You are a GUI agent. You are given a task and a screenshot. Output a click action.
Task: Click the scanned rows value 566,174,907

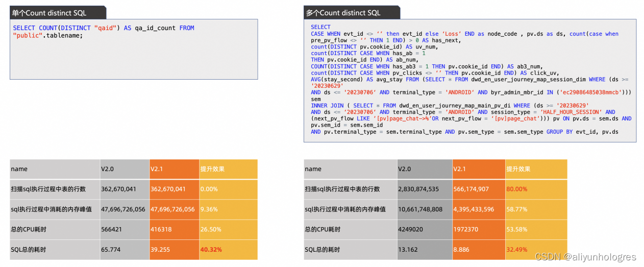[478, 189]
